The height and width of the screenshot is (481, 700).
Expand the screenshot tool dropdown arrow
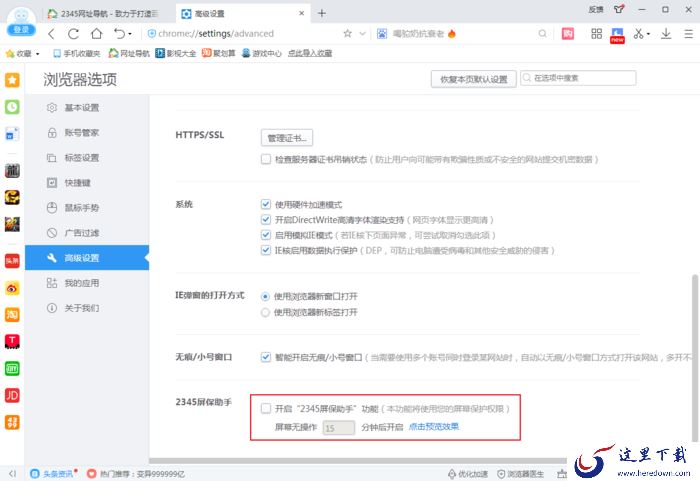648,34
